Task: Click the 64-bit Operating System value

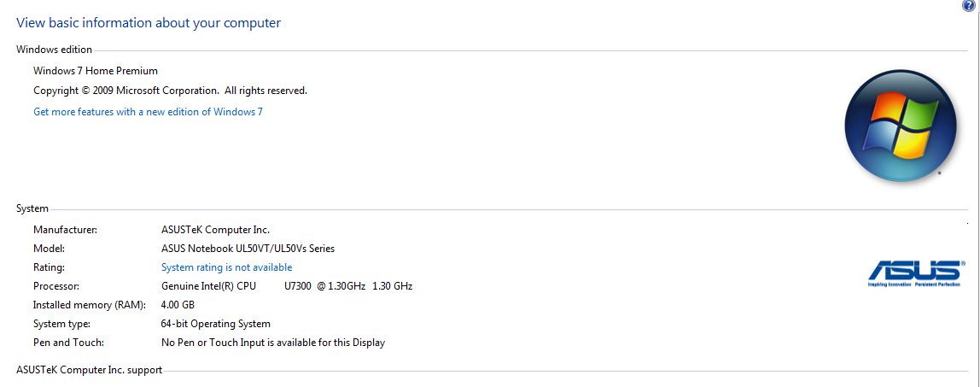Action: (x=216, y=324)
